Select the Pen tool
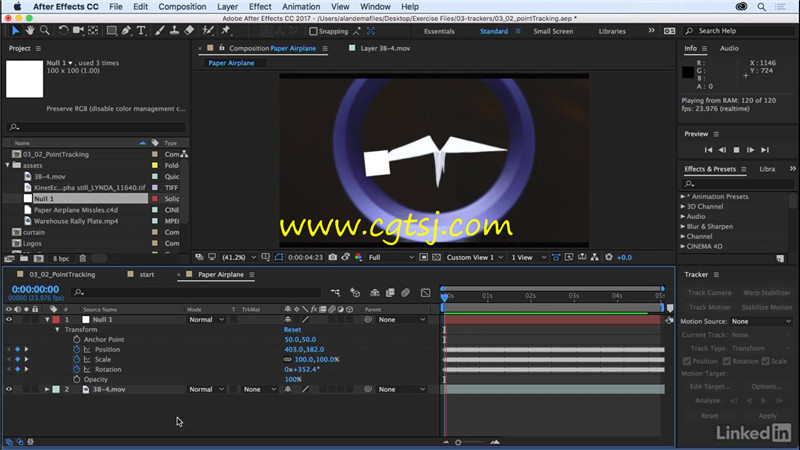800x450 pixels. point(126,31)
